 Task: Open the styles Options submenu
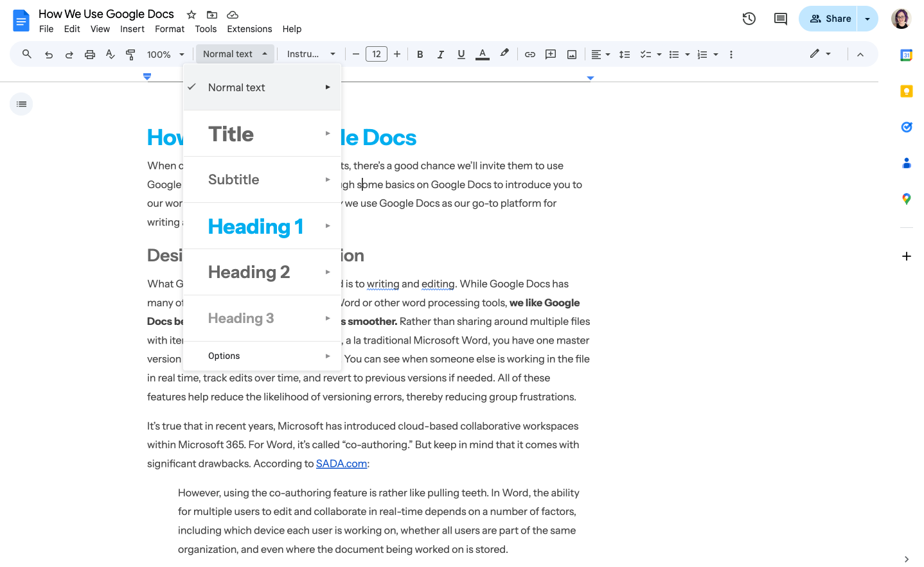(x=262, y=356)
